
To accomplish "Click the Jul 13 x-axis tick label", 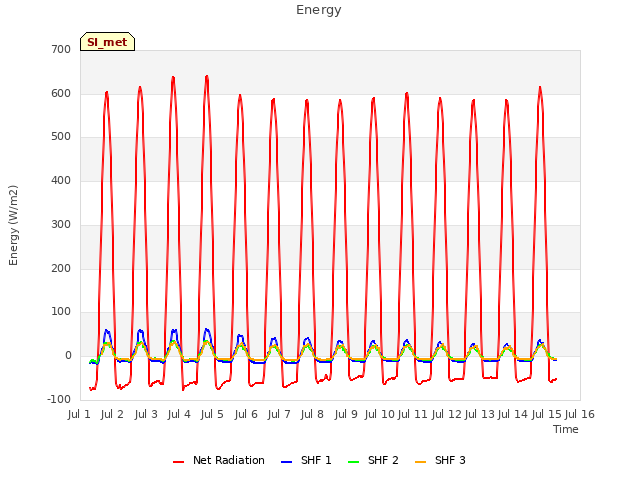I will point(480,414).
